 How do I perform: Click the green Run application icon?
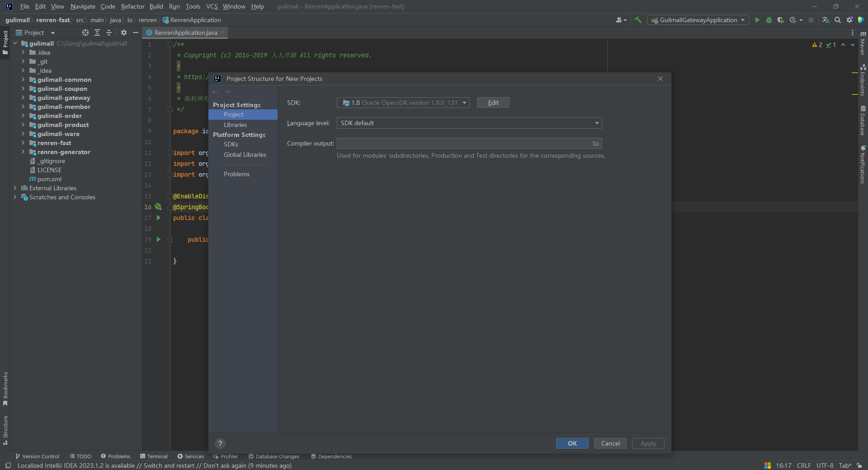point(757,20)
